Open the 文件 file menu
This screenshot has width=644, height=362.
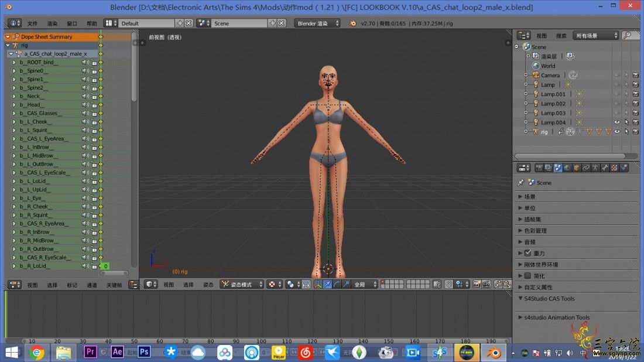(x=32, y=23)
